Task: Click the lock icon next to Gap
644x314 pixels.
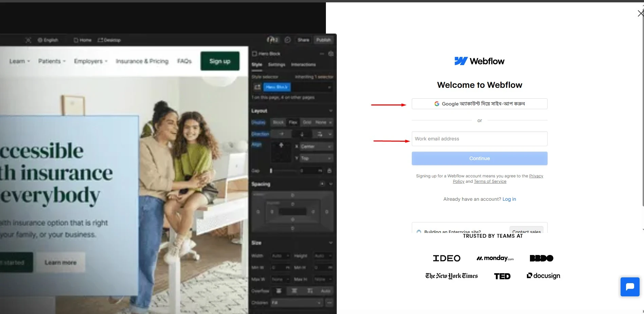Action: (x=329, y=171)
